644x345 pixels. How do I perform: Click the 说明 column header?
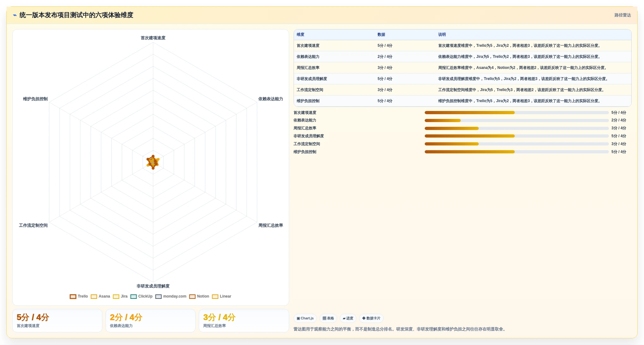pyautogui.click(x=442, y=34)
